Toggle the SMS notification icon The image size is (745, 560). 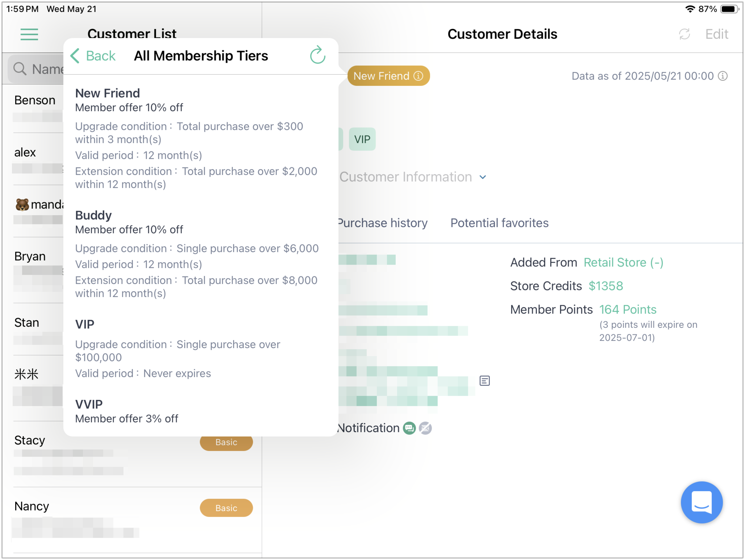point(409,428)
